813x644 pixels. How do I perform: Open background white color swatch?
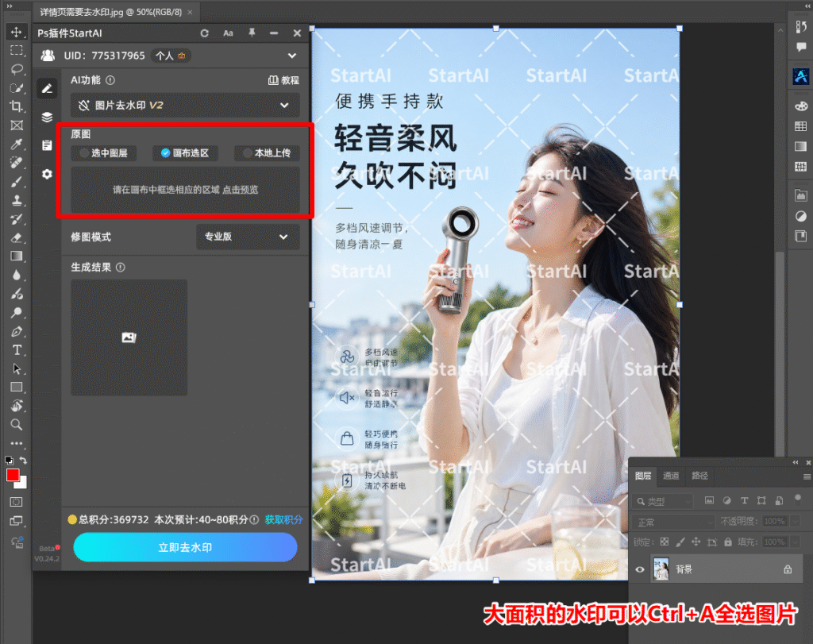click(21, 484)
